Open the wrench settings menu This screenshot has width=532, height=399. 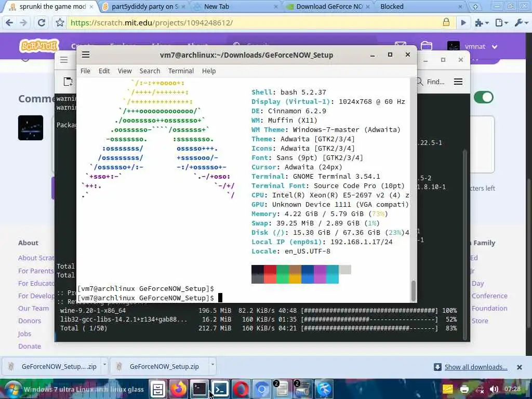(521, 23)
